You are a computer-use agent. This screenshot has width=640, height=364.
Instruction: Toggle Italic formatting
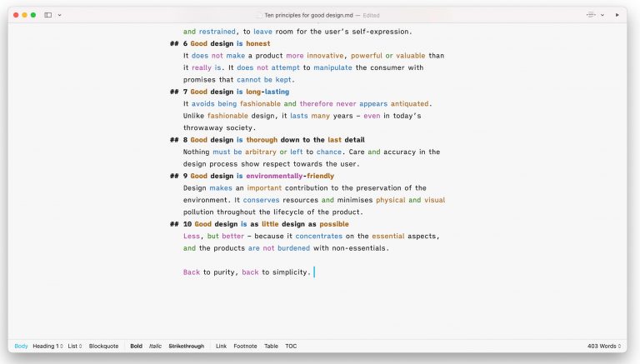point(155,346)
